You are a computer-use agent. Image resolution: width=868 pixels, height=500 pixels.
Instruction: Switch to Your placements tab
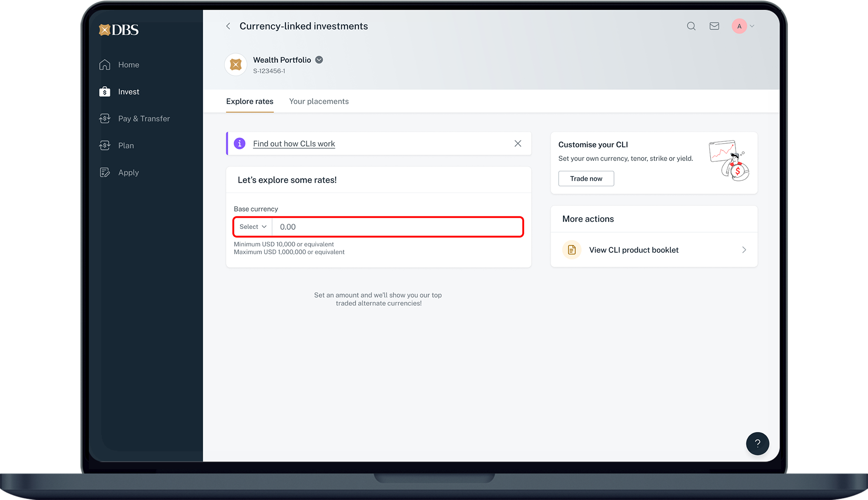(x=319, y=101)
